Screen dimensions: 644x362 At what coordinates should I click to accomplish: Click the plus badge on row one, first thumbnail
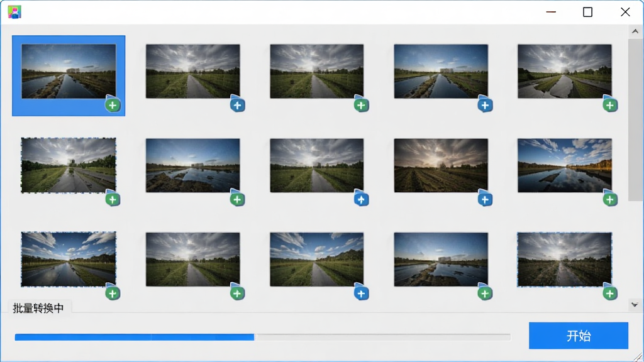113,105
